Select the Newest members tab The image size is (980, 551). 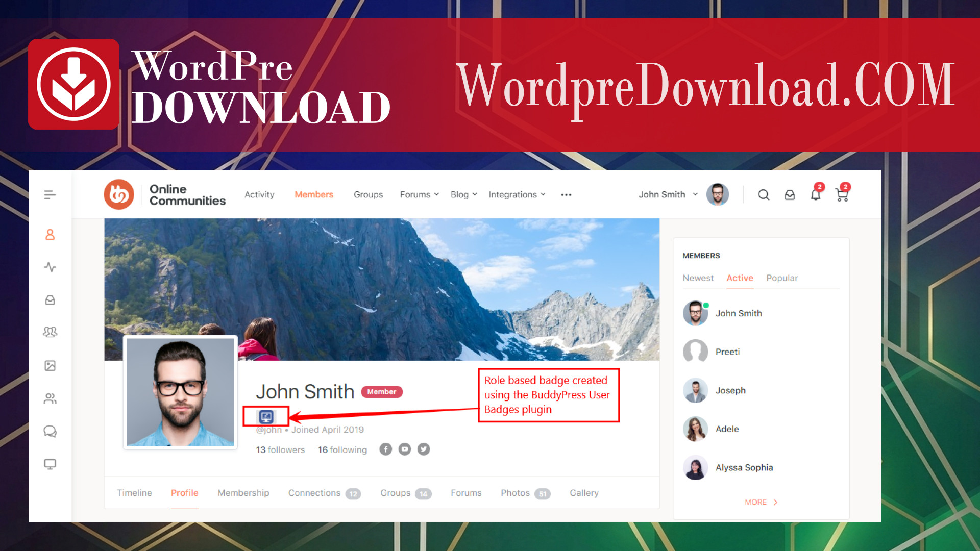click(x=698, y=278)
